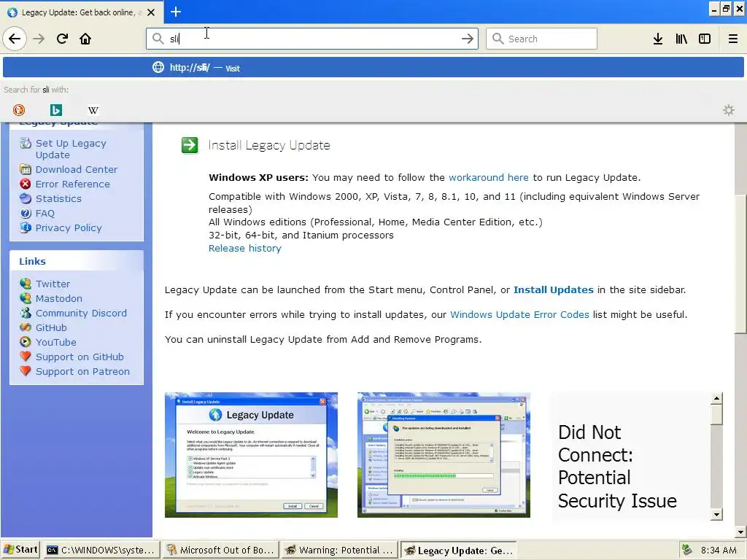Click the embedded frame's scroll up arrow
Image resolution: width=747 pixels, height=560 pixels.
tap(716, 398)
